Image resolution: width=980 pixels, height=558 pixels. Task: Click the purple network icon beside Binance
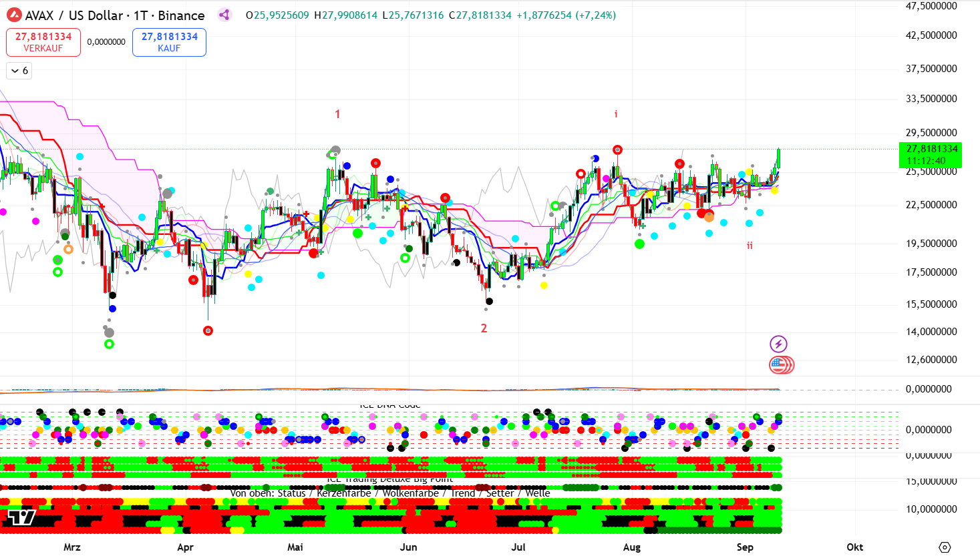tap(224, 15)
